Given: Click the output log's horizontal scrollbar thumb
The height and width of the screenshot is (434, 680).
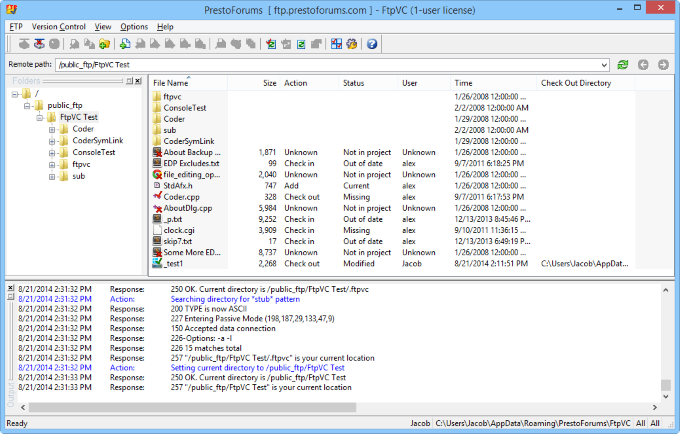Looking at the screenshot, I should click(x=192, y=407).
